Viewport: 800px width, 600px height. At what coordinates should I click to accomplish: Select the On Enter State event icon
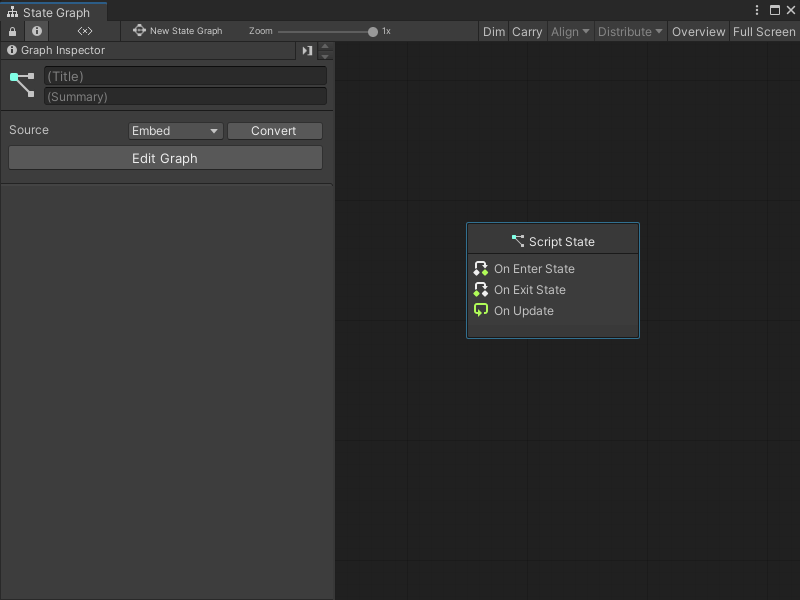(480, 268)
